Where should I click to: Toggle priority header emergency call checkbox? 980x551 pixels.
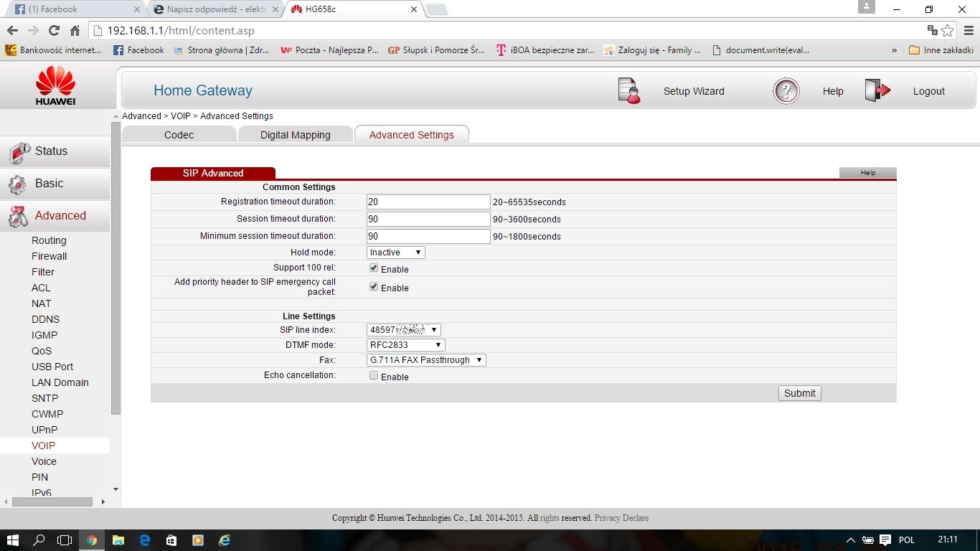[374, 287]
